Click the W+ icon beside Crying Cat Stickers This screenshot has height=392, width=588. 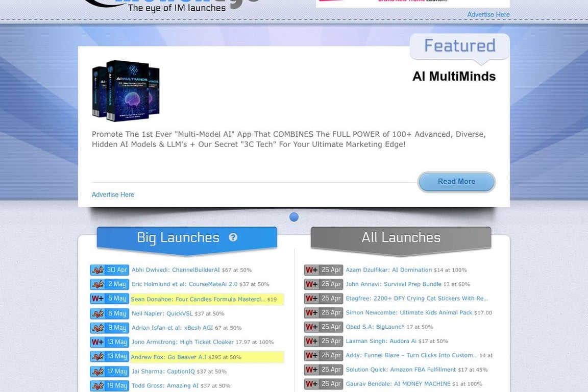(312, 299)
